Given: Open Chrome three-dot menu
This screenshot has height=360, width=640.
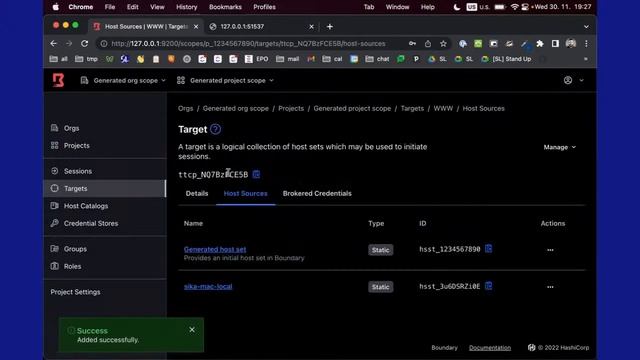Looking at the screenshot, I should click(587, 43).
